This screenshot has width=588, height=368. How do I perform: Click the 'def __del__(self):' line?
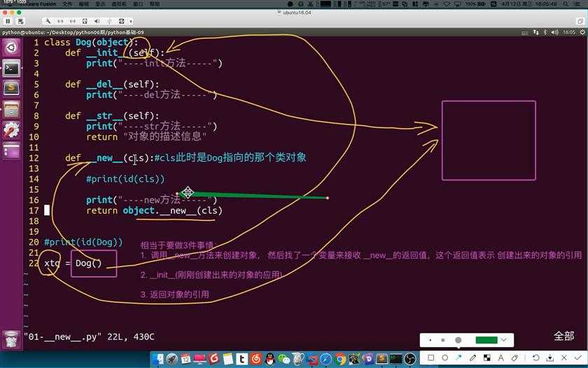112,84
